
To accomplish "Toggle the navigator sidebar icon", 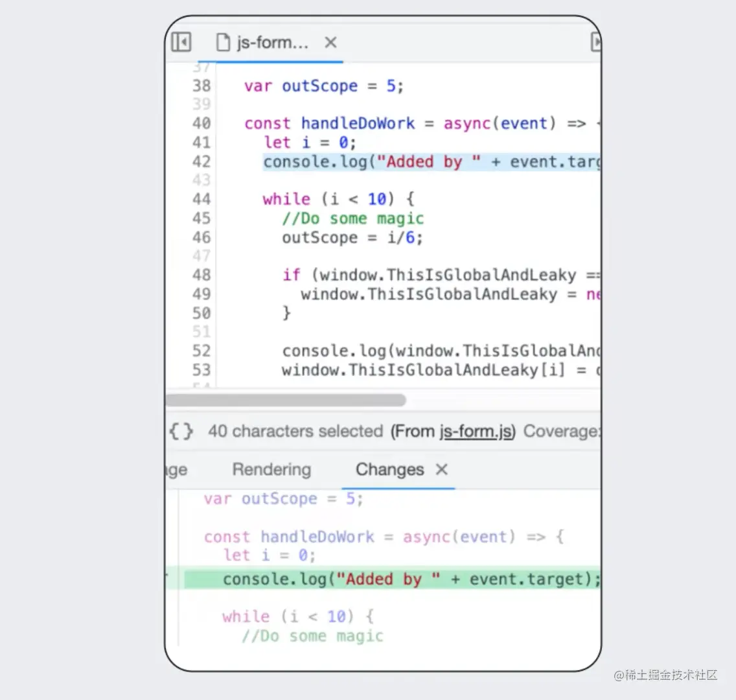I will click(x=181, y=41).
